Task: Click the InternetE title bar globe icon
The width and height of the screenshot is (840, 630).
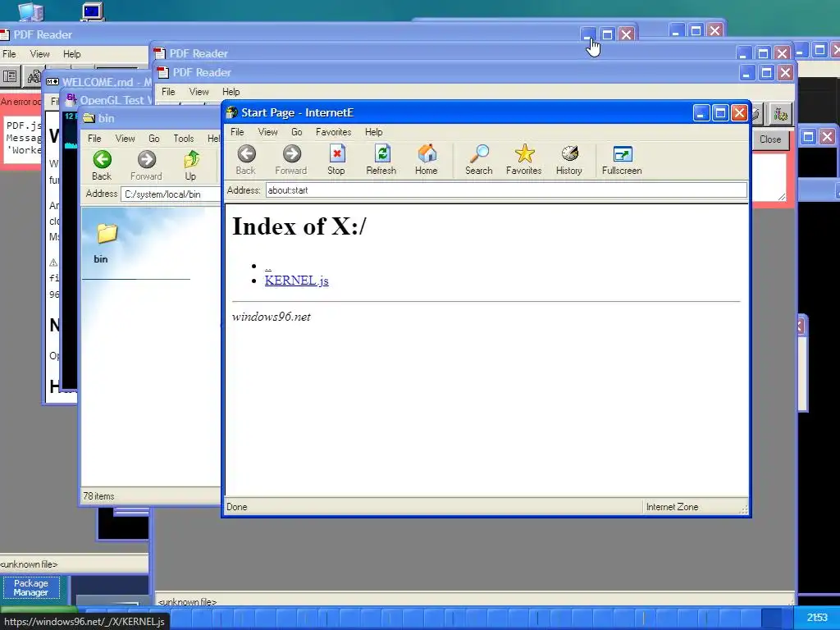Action: (x=232, y=112)
